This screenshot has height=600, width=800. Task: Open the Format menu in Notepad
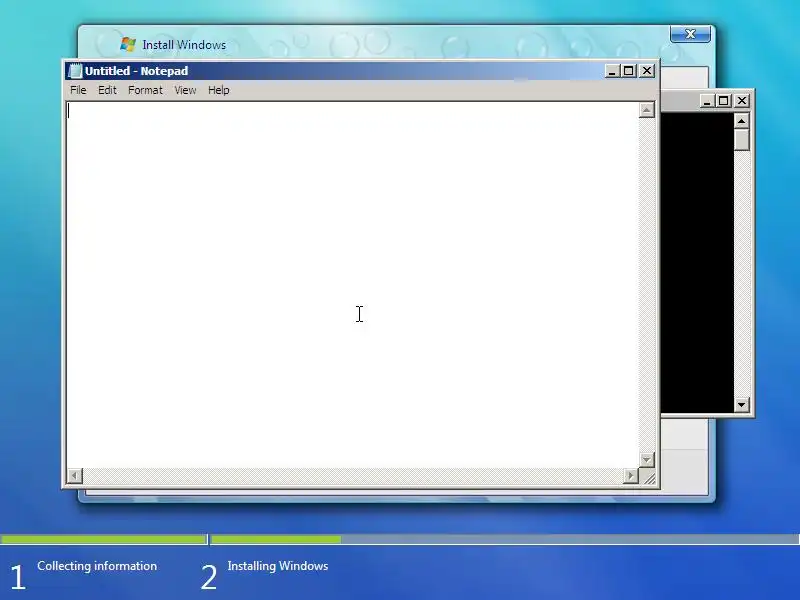tap(145, 90)
